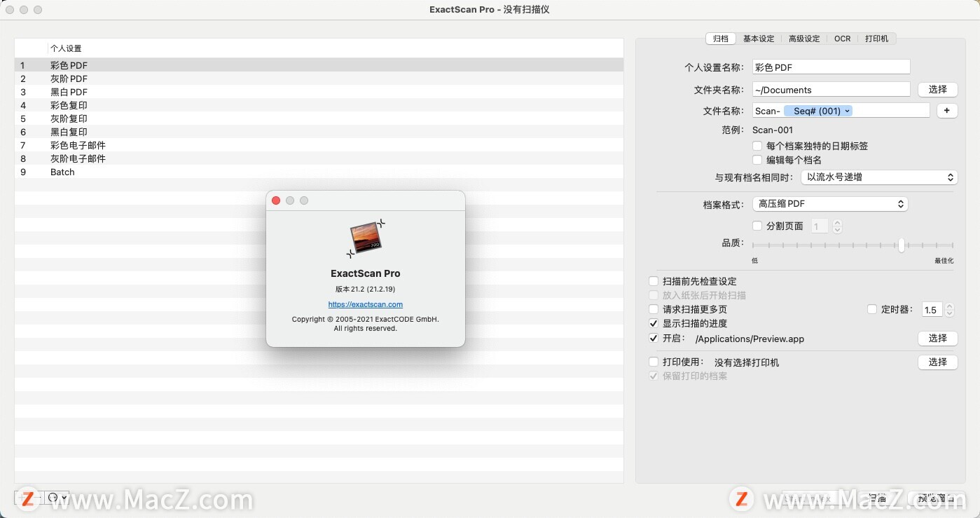Toggle the 分割页面 checkbox
980x518 pixels.
click(757, 226)
